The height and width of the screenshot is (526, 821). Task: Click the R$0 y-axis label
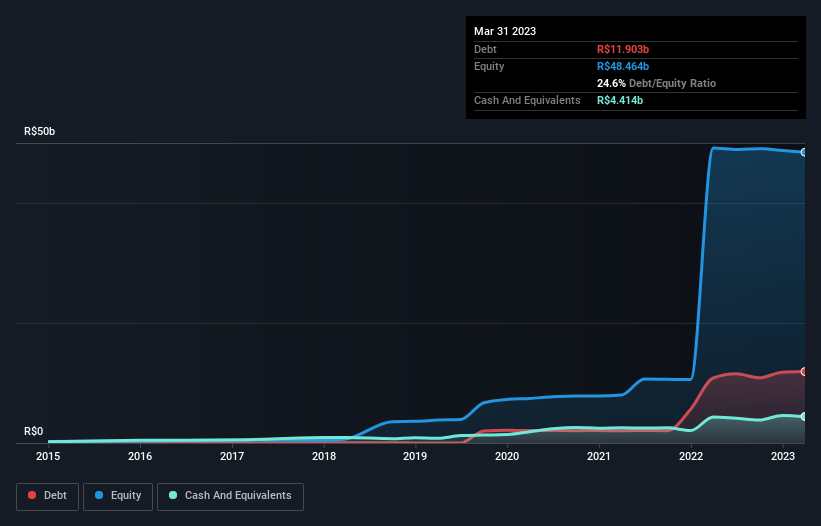click(x=34, y=431)
